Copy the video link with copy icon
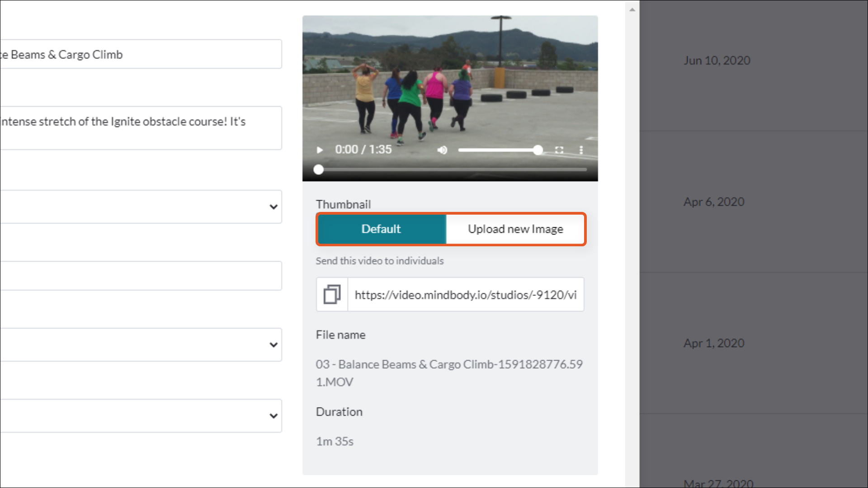This screenshot has height=488, width=868. click(332, 295)
